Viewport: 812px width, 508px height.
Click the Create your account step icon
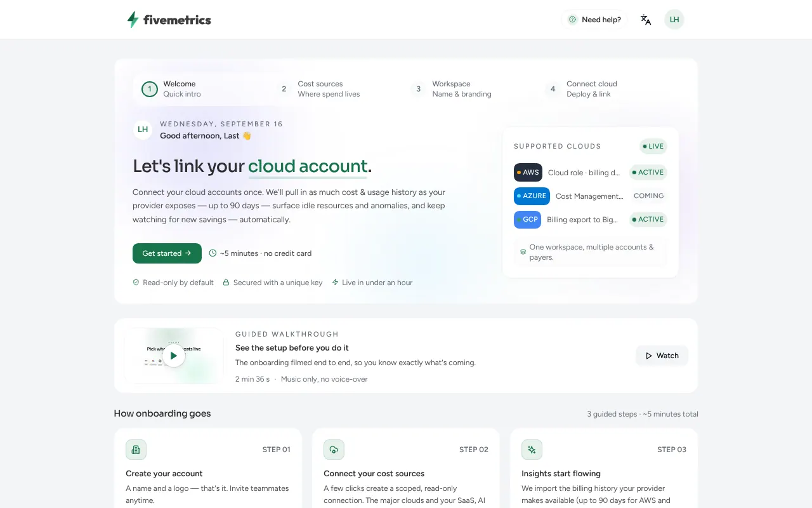pos(136,450)
